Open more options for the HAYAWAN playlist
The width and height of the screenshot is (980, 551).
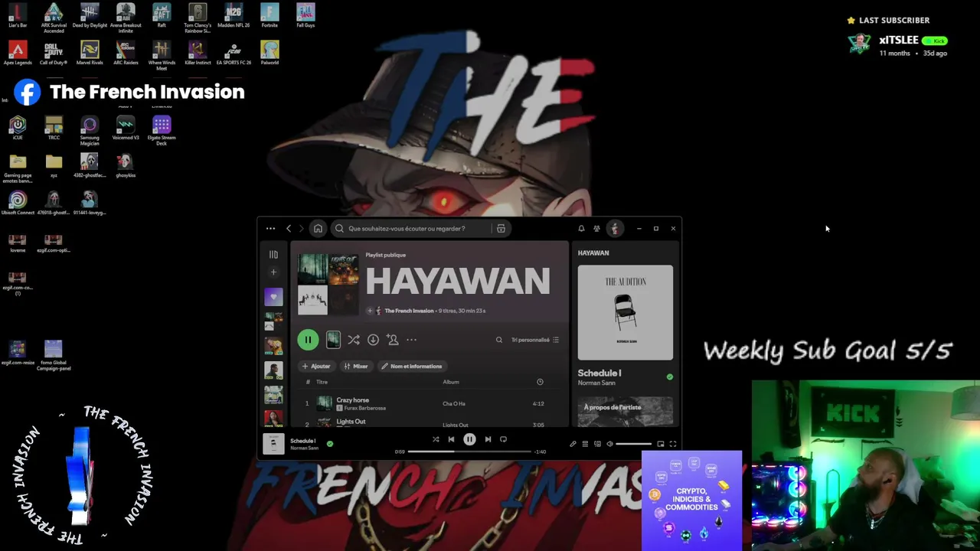tap(411, 340)
